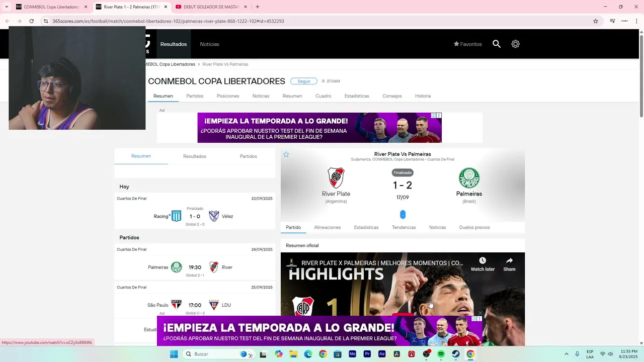Image resolution: width=644 pixels, height=362 pixels.
Task: Open Steam from the taskbar
Action: (455, 354)
